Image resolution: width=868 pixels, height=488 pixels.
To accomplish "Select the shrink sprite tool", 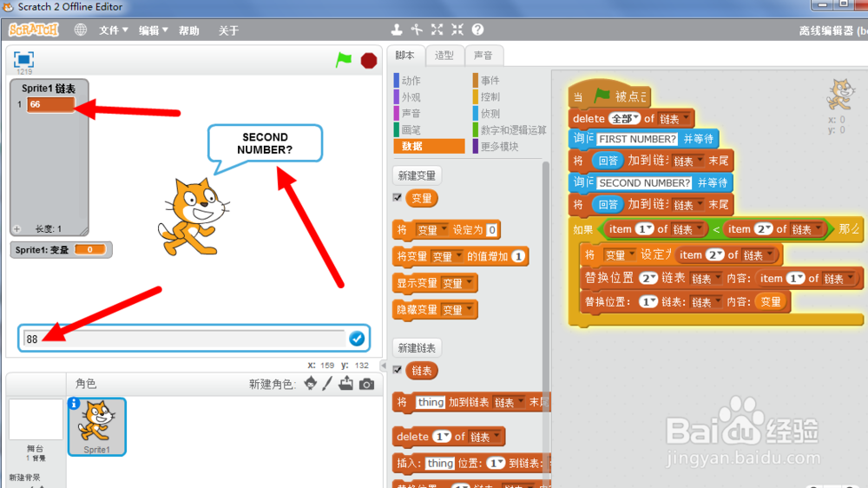I will tap(457, 30).
